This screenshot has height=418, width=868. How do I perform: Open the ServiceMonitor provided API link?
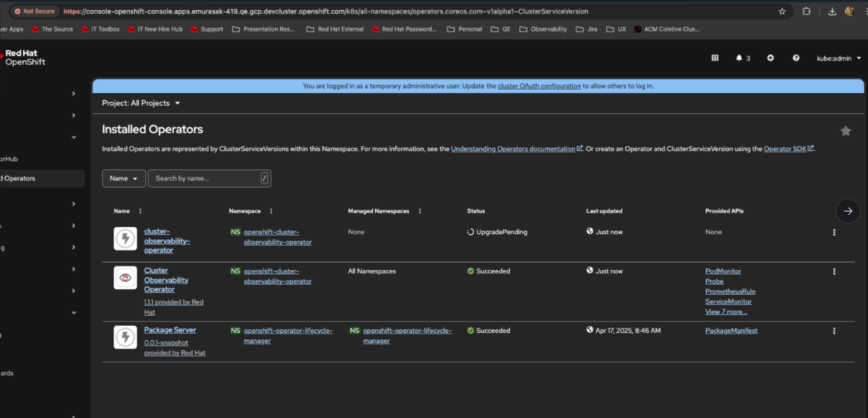pyautogui.click(x=728, y=302)
